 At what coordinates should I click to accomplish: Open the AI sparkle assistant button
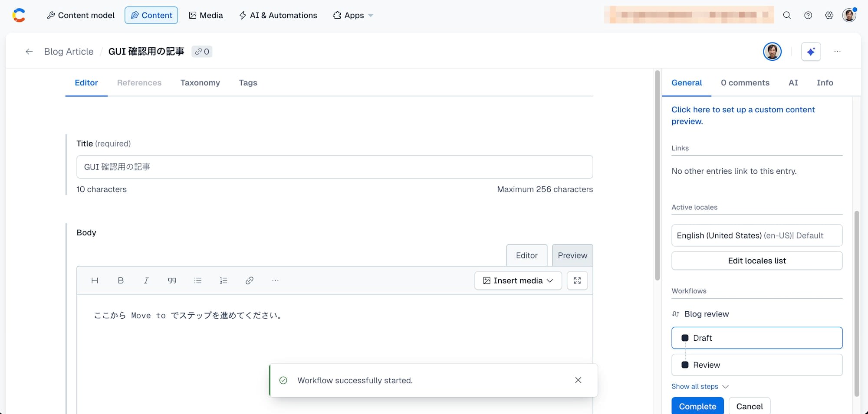(x=811, y=52)
